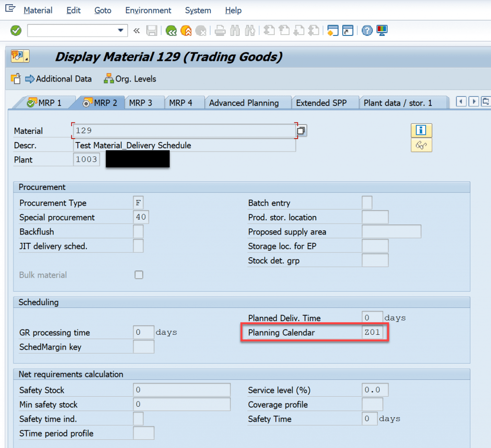Screen dimensions: 491x448
Task: Click the Coverage profile field
Action: coord(372,404)
